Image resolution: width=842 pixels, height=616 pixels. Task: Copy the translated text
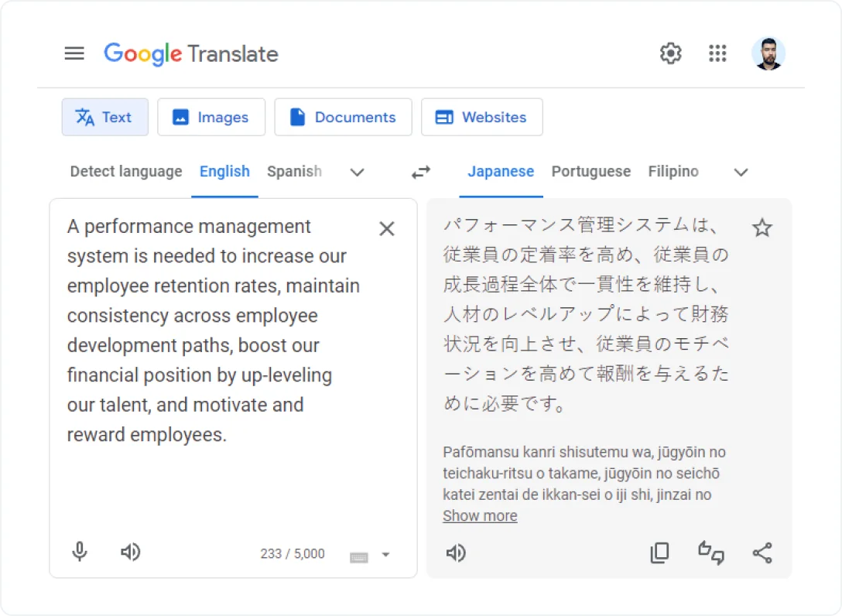click(659, 553)
